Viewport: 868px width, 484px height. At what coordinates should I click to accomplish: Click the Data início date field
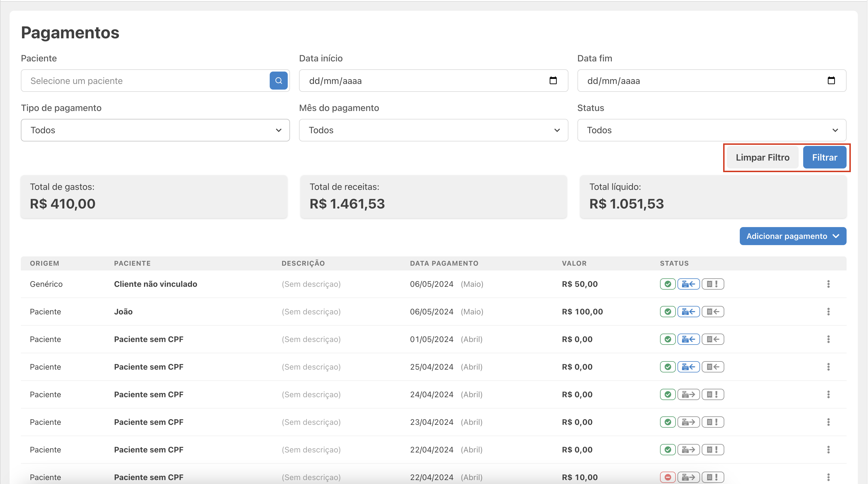433,81
